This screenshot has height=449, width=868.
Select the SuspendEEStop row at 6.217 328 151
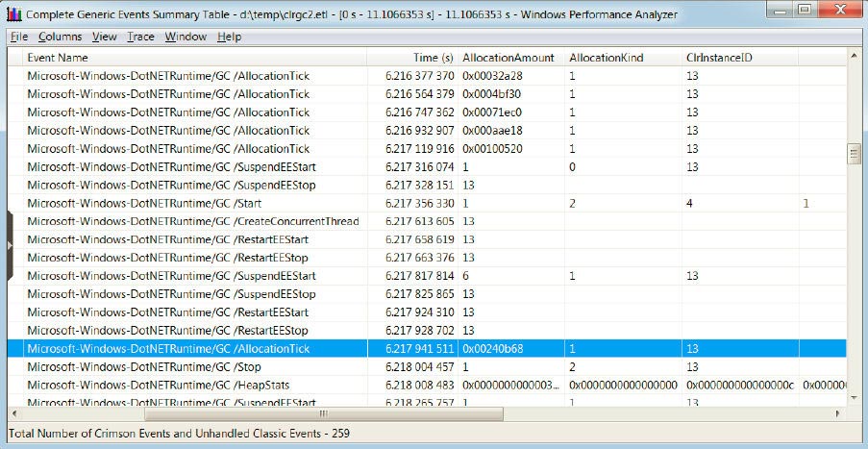coord(426,185)
